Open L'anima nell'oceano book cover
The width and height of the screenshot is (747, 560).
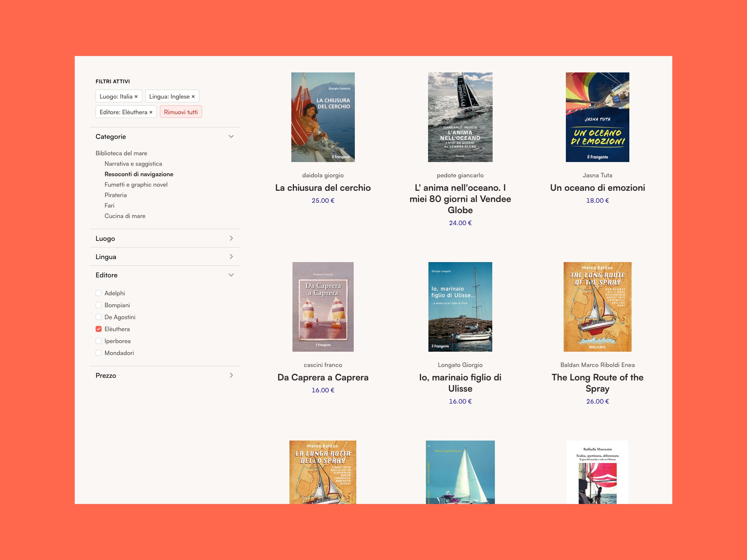pos(460,117)
